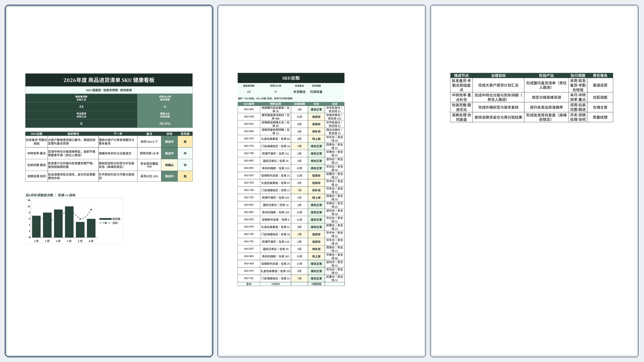Select the 渠道运营 role cell
This screenshot has width=644, height=362.
(x=600, y=85)
